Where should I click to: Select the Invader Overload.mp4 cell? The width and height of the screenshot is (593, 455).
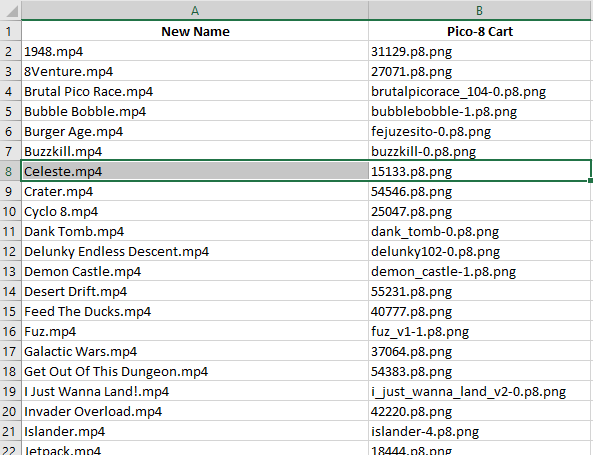pos(195,412)
